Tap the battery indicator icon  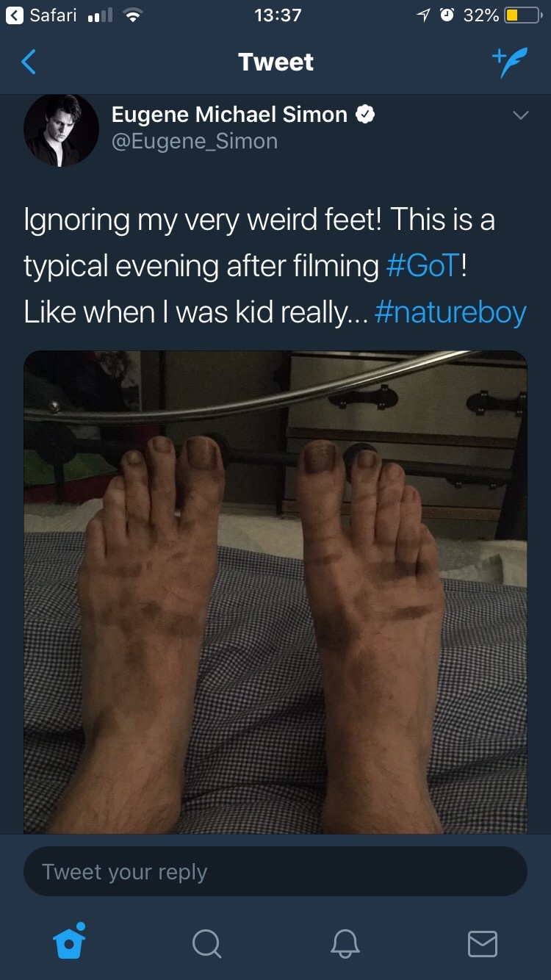[x=522, y=15]
